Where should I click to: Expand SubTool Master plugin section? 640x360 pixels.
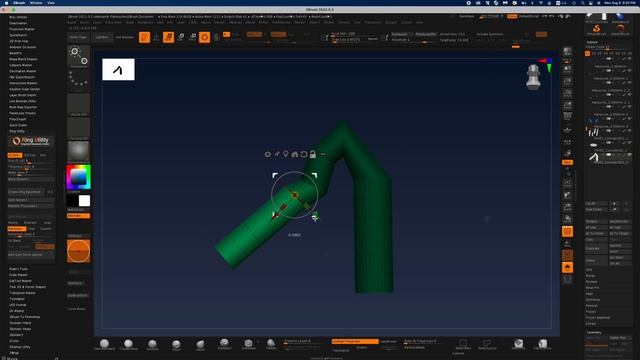pyautogui.click(x=20, y=281)
